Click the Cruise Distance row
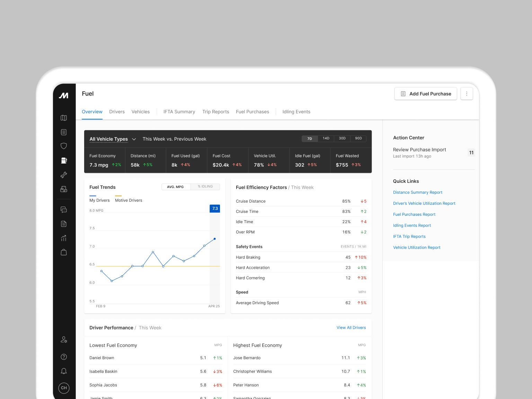Image resolution: width=532 pixels, height=399 pixels. [x=301, y=201]
